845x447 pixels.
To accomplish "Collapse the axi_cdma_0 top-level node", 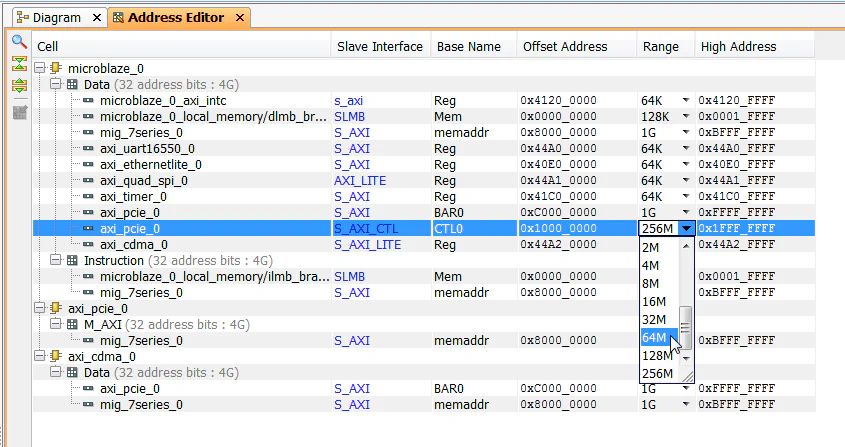I will pos(39,356).
